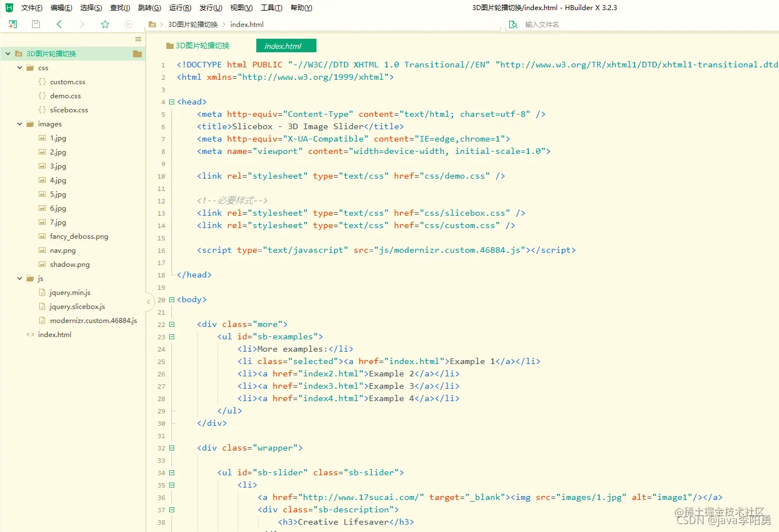The width and height of the screenshot is (779, 532).
Task: Fold the div more block at line 22
Action: pyautogui.click(x=172, y=324)
